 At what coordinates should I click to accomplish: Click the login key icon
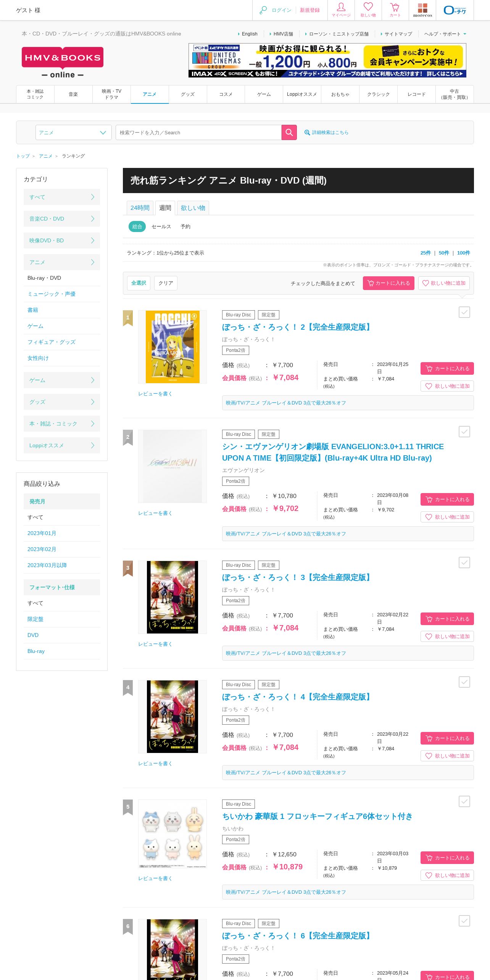tap(263, 10)
